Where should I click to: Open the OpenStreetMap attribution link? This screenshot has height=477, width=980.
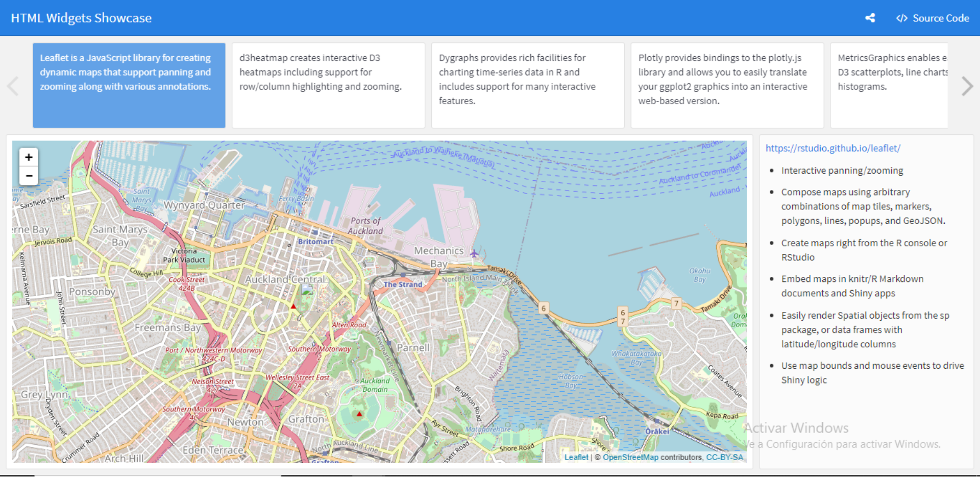coord(630,457)
